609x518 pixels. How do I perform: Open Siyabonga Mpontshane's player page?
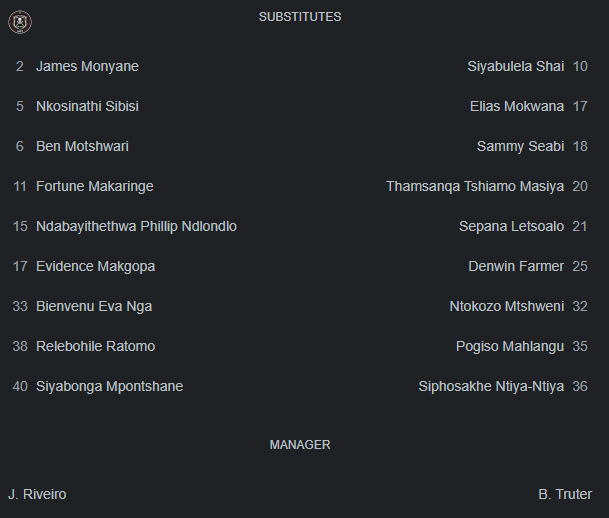coord(109,387)
